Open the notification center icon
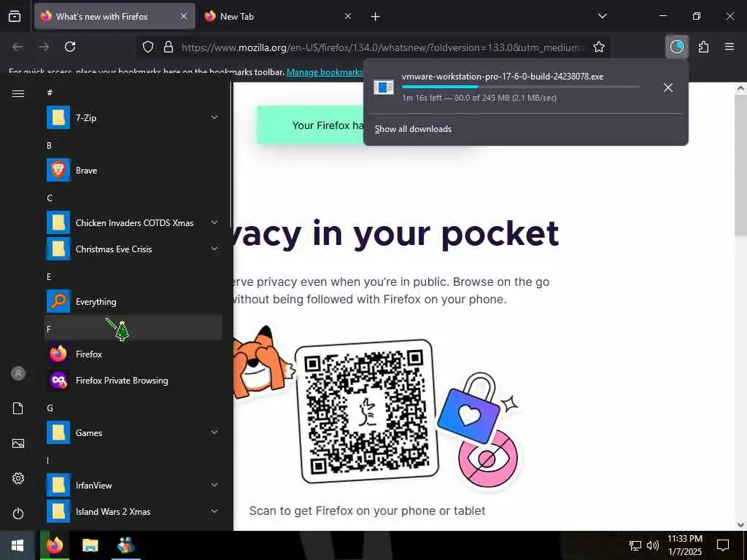The image size is (747, 560). [x=723, y=545]
